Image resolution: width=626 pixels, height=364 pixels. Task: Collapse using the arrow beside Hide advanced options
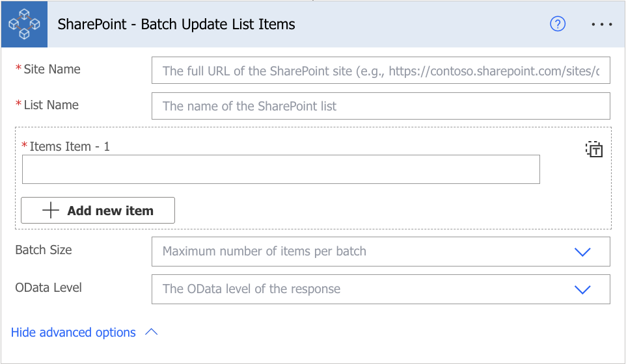tap(152, 332)
